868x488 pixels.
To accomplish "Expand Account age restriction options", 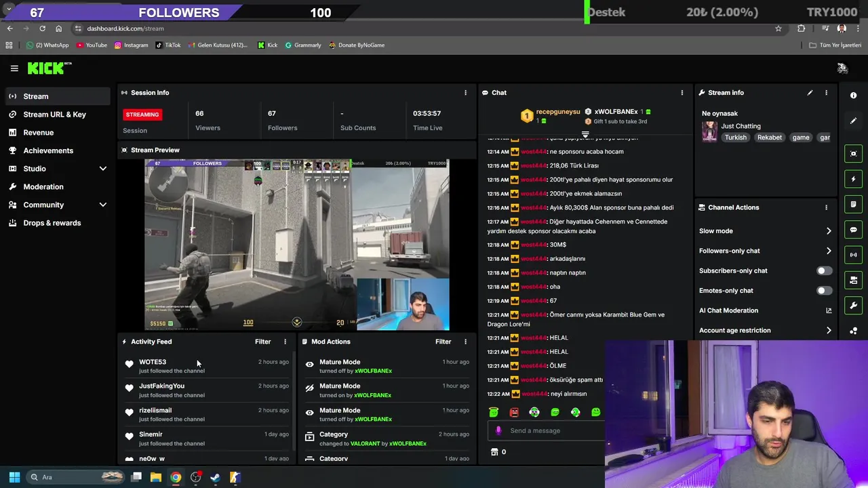I will [x=829, y=331].
